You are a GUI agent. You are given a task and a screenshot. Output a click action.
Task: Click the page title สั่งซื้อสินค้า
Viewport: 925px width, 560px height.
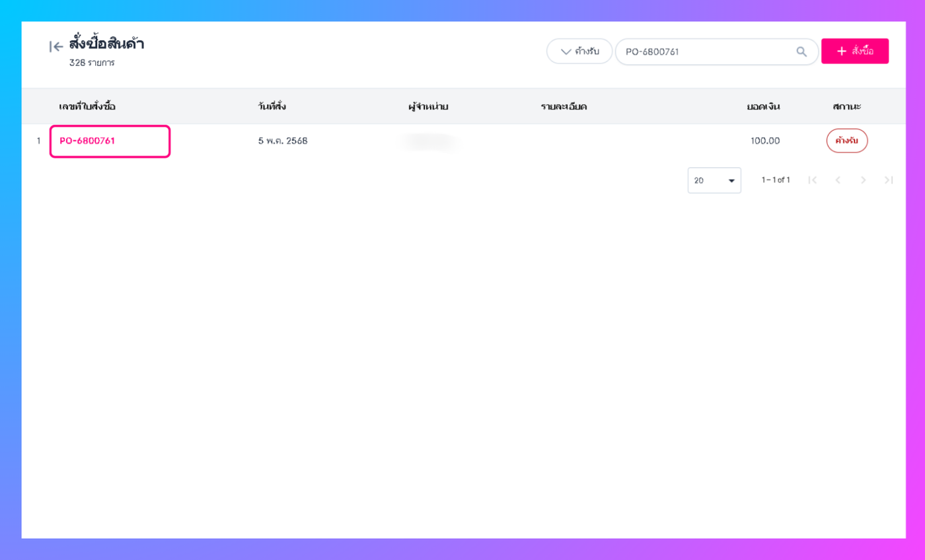pyautogui.click(x=106, y=44)
